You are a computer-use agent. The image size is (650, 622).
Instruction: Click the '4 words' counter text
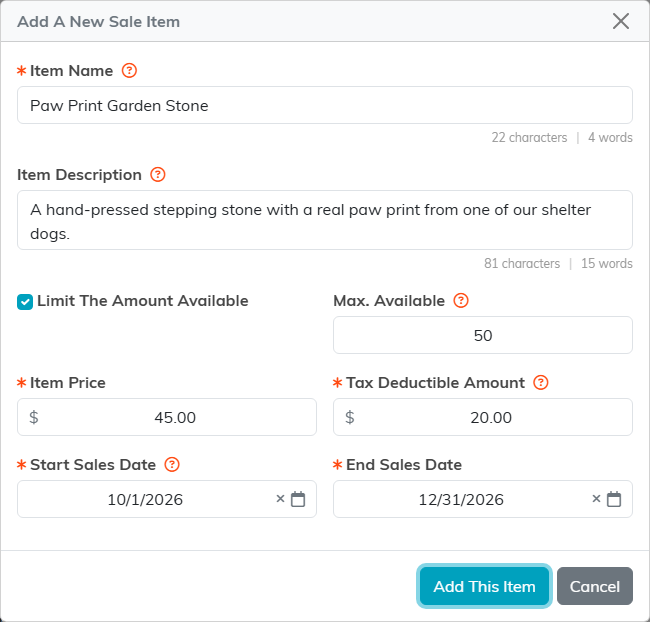(x=610, y=137)
